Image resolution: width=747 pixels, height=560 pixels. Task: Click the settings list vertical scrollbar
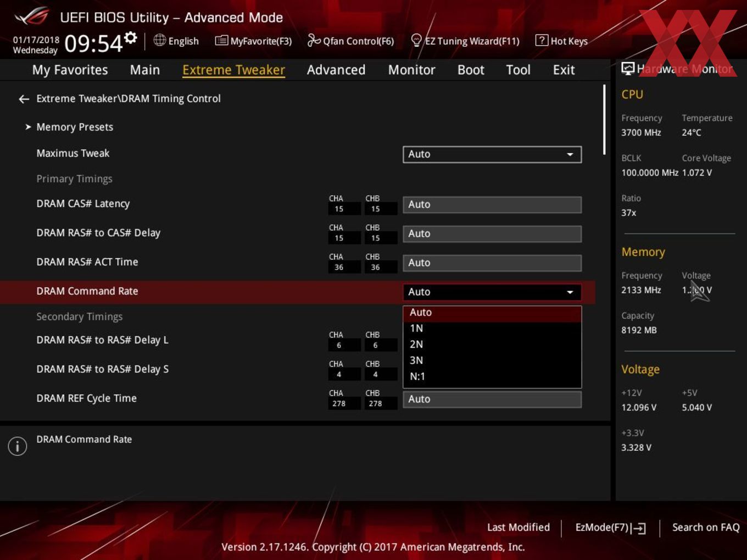(604, 119)
